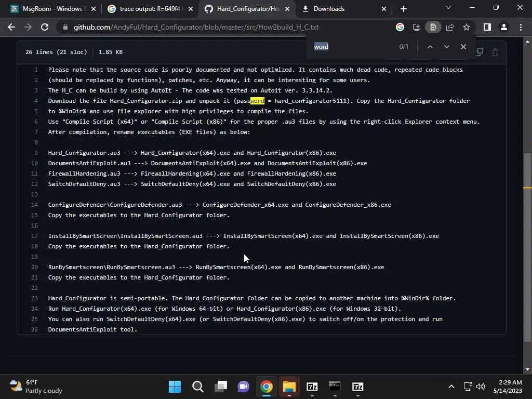Close the trace output tab
This screenshot has height=399, width=532.
click(191, 9)
